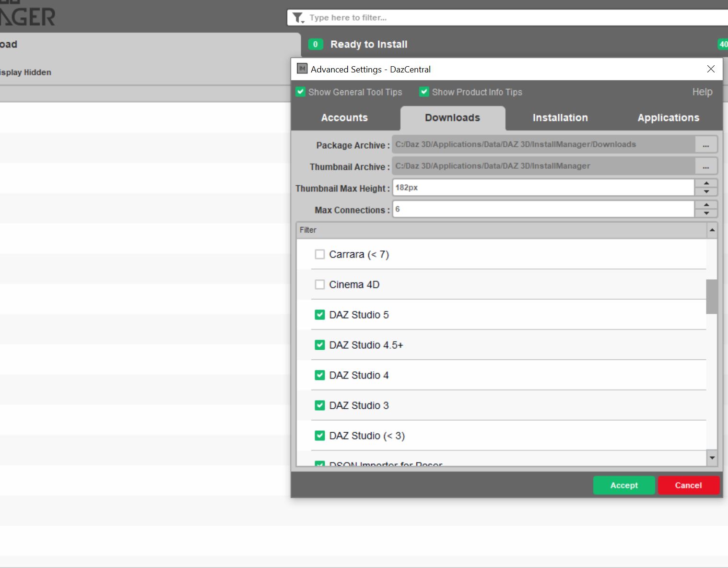Screen dimensions: 728x568
Task: Click the Cancel button
Action: point(688,485)
